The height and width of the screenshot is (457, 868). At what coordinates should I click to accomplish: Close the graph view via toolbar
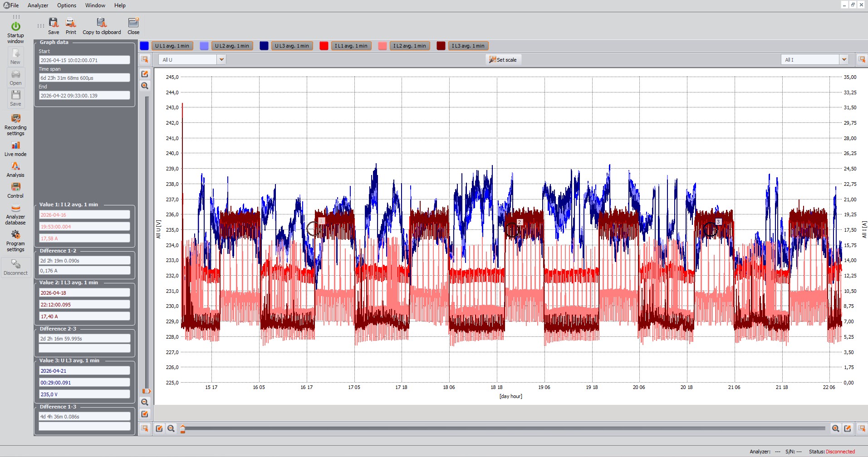(x=133, y=26)
